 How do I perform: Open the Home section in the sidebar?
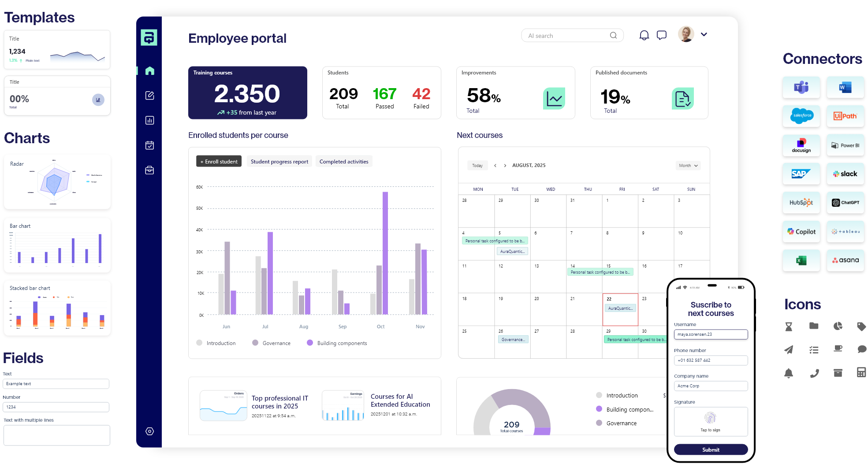tap(149, 71)
